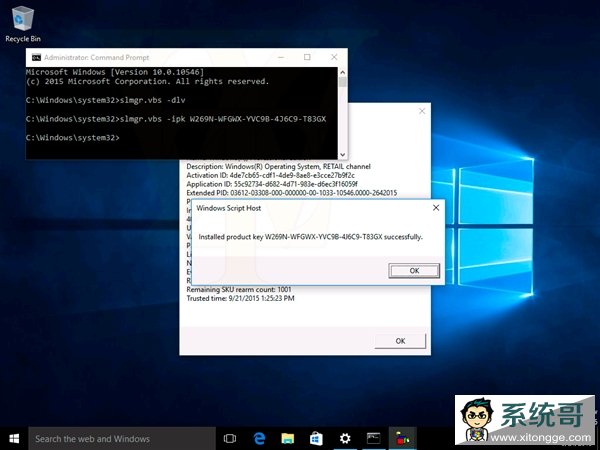Click the Search the web and Windows box
The height and width of the screenshot is (450, 600).
tap(122, 439)
